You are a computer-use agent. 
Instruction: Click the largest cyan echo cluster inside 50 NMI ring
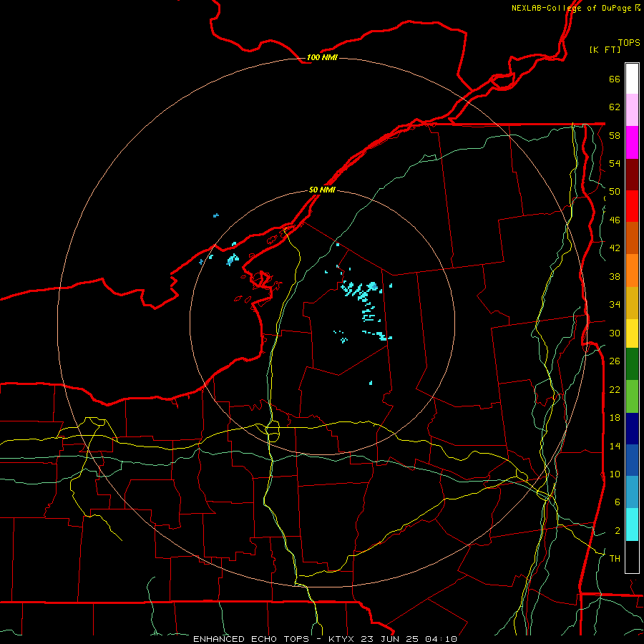click(360, 291)
